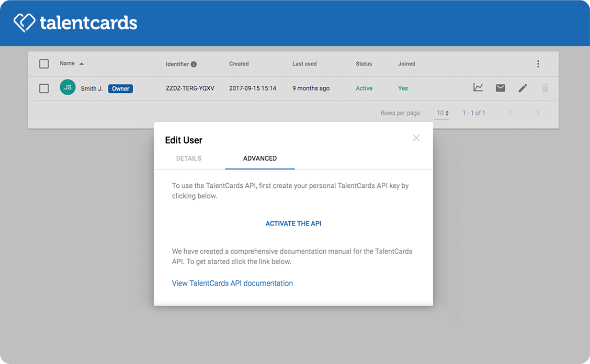Image resolution: width=590 pixels, height=364 pixels.
Task: Click Activate the API button
Action: tap(293, 224)
